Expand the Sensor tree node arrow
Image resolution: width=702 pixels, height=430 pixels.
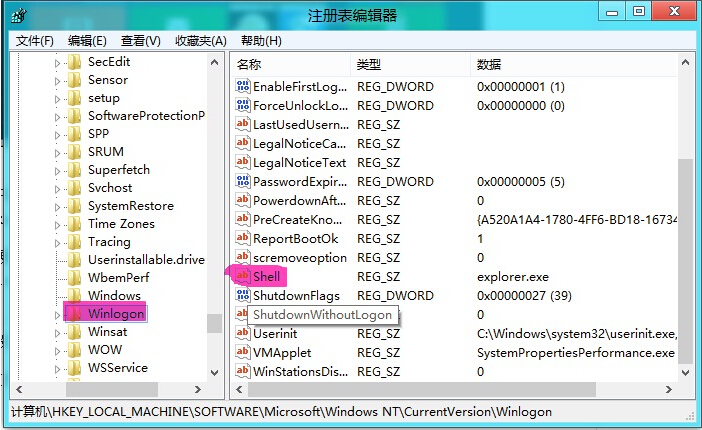coord(57,81)
